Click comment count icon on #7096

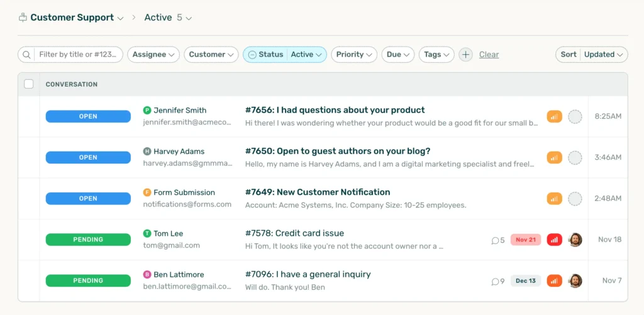pyautogui.click(x=496, y=281)
